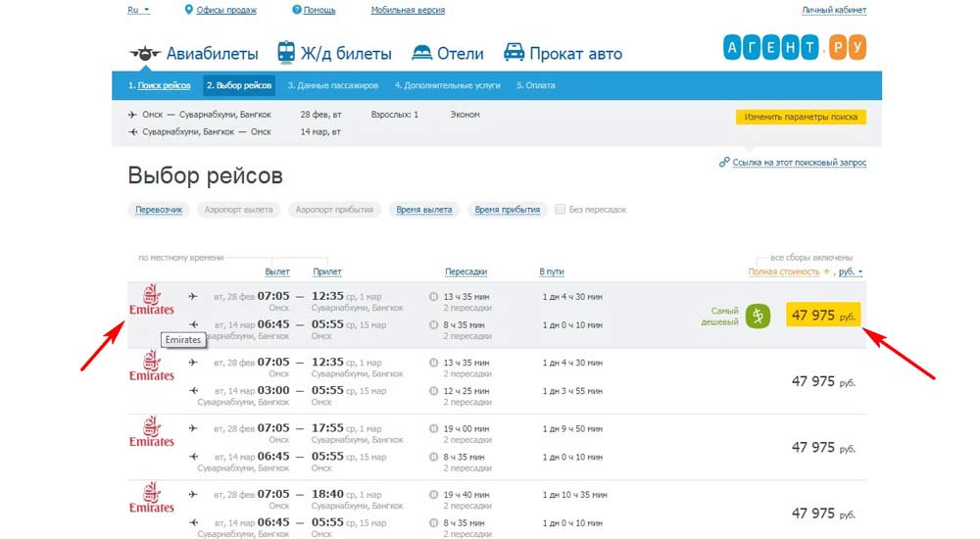Viewport: 980px width, 539px height.
Task: Open the руб. currency dropdown
Action: pyautogui.click(x=851, y=272)
